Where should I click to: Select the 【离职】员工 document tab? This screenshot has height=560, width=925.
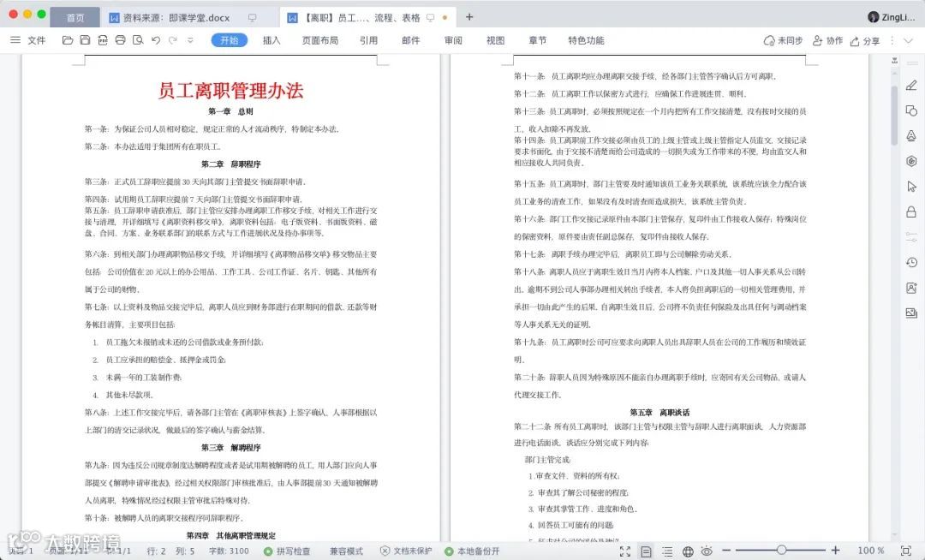[361, 18]
